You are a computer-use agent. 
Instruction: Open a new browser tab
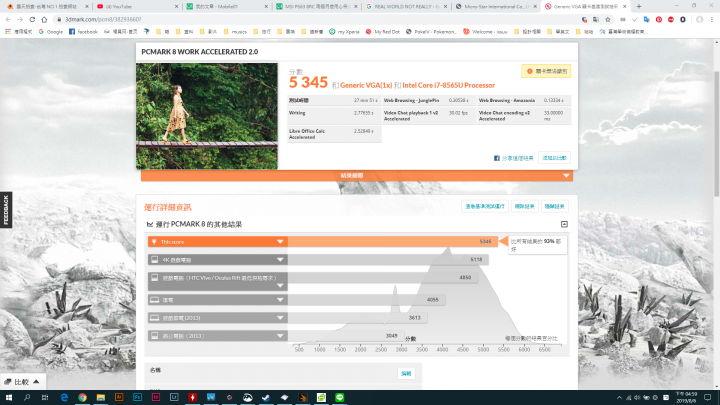(x=639, y=6)
